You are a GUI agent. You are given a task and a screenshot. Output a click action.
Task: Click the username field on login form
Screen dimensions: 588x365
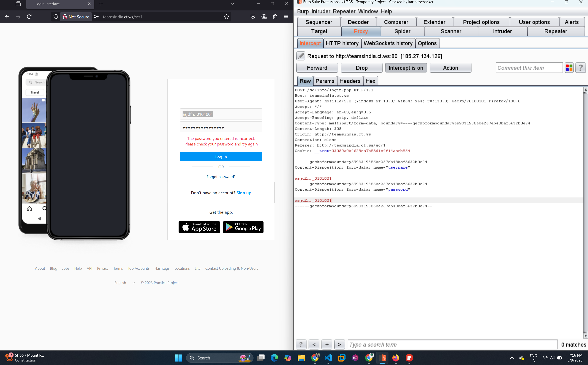coord(221,114)
